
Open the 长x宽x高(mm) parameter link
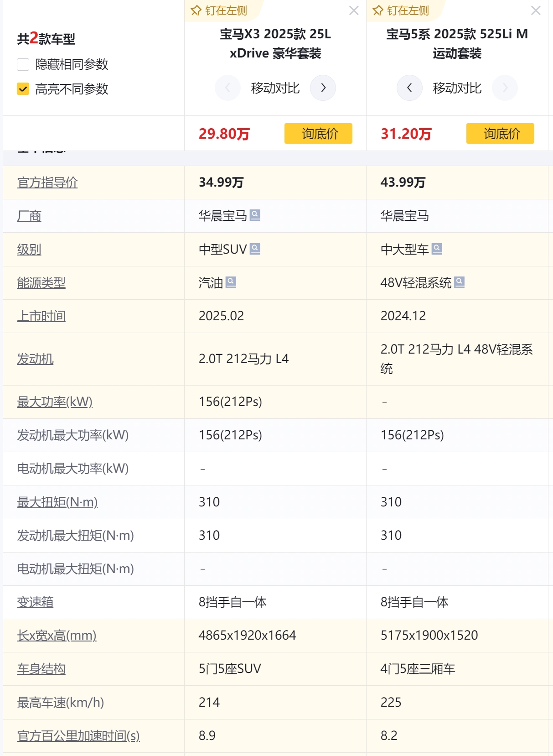(57, 636)
